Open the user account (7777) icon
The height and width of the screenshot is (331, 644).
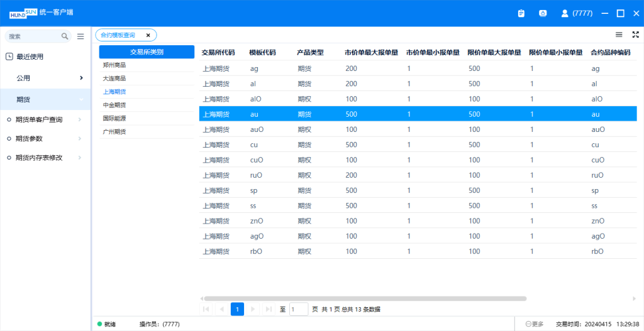564,13
